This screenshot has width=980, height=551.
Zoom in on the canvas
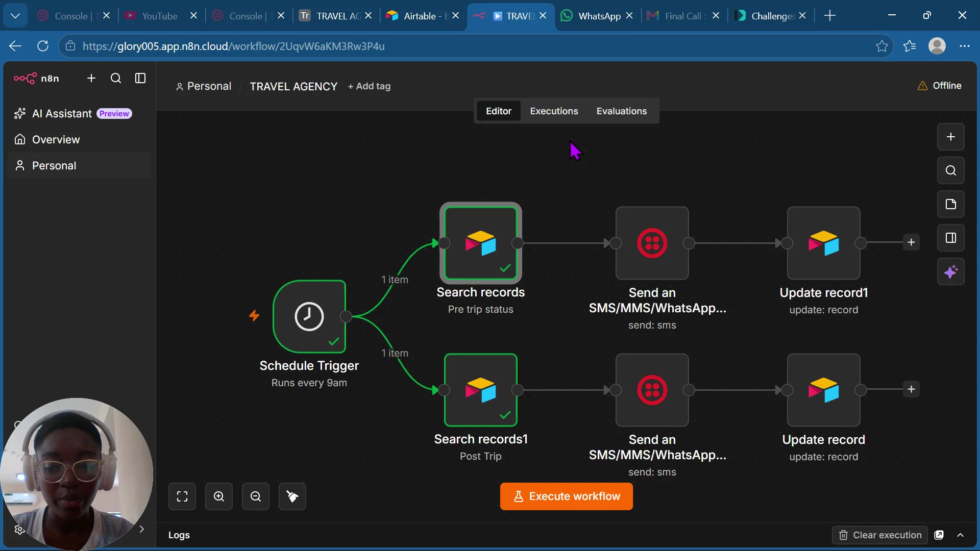pos(219,496)
